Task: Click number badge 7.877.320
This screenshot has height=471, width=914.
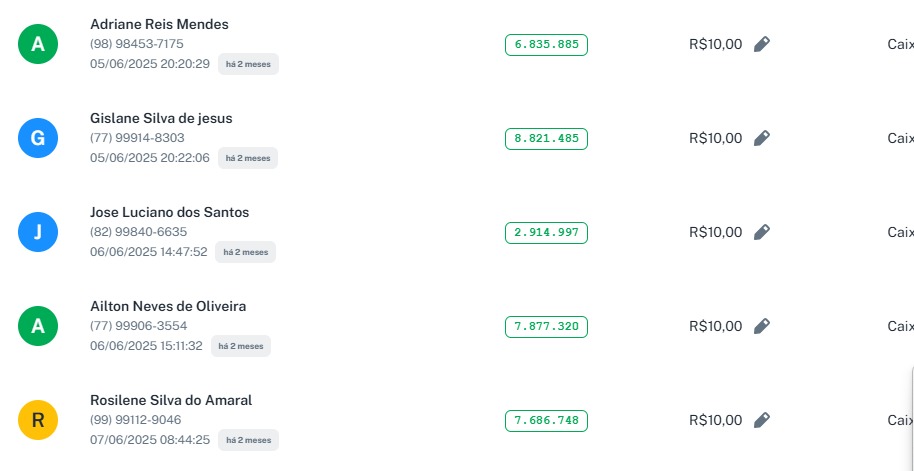Action: coord(546,326)
